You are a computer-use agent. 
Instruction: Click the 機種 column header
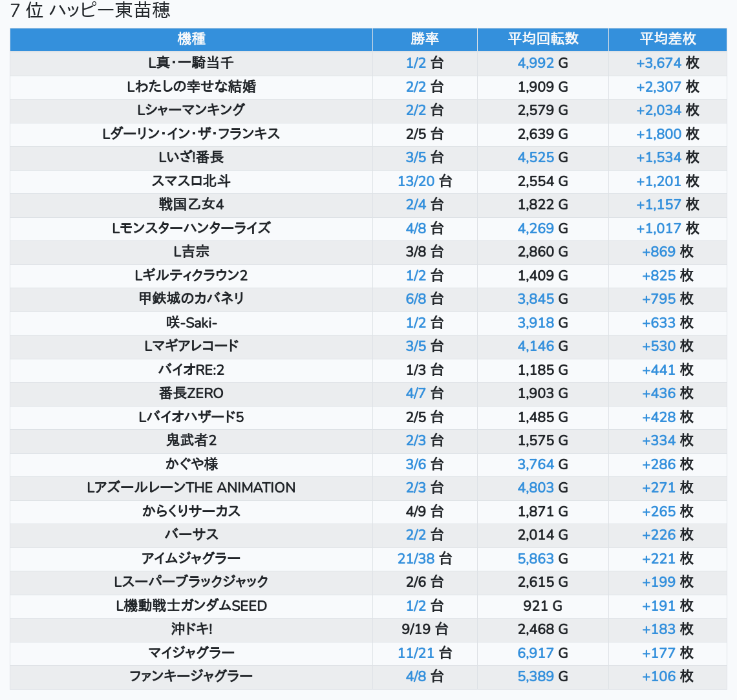[191, 39]
